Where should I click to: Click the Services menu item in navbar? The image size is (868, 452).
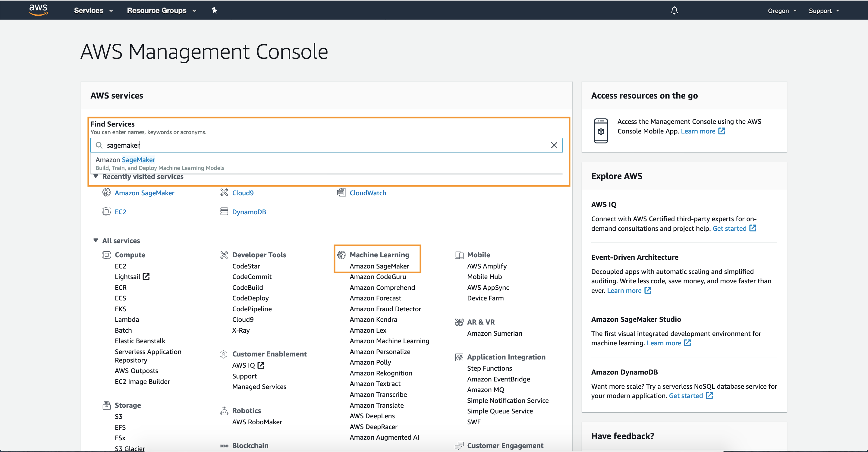89,10
